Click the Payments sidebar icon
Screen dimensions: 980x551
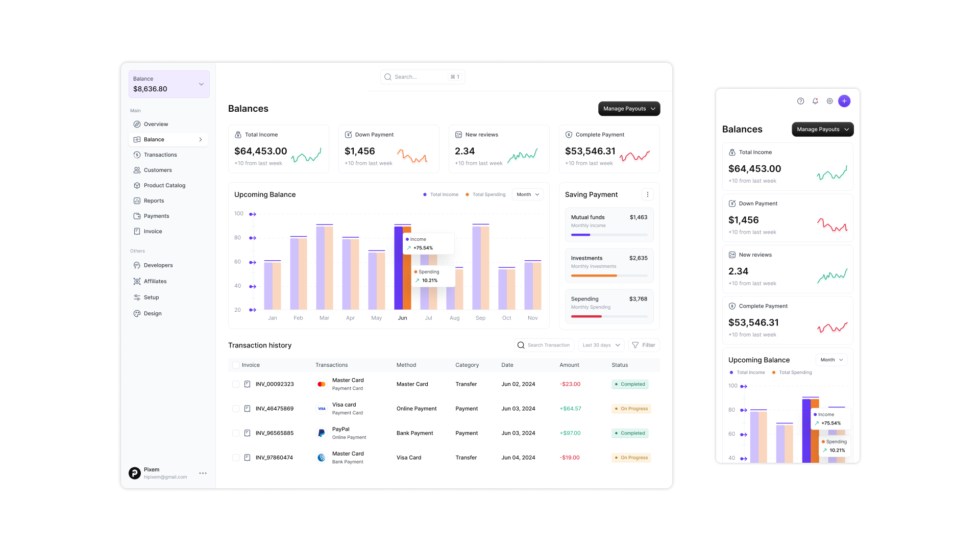[x=137, y=215]
